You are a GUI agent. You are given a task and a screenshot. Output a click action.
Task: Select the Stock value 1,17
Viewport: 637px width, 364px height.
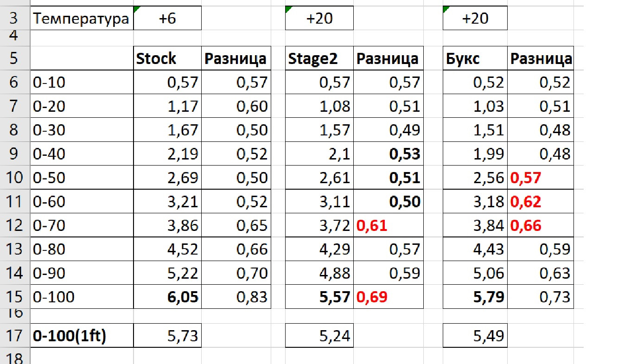click(x=167, y=106)
